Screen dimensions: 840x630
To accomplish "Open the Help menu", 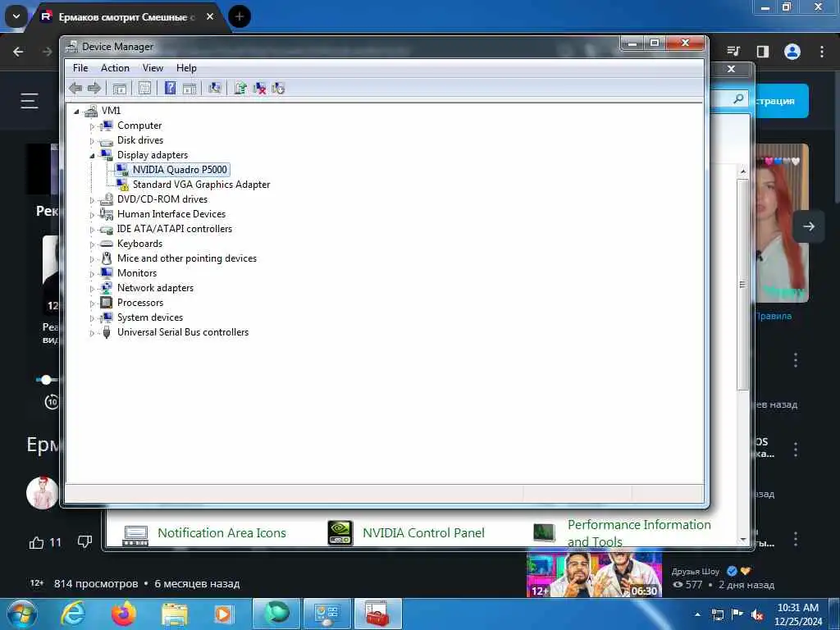I will tap(186, 68).
